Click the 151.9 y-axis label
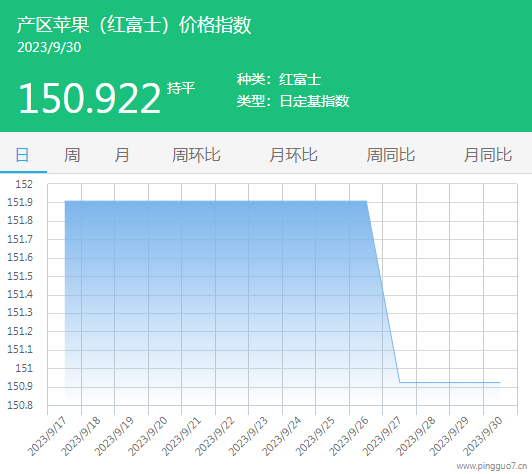Screen dimensions: 532x474 (20, 203)
